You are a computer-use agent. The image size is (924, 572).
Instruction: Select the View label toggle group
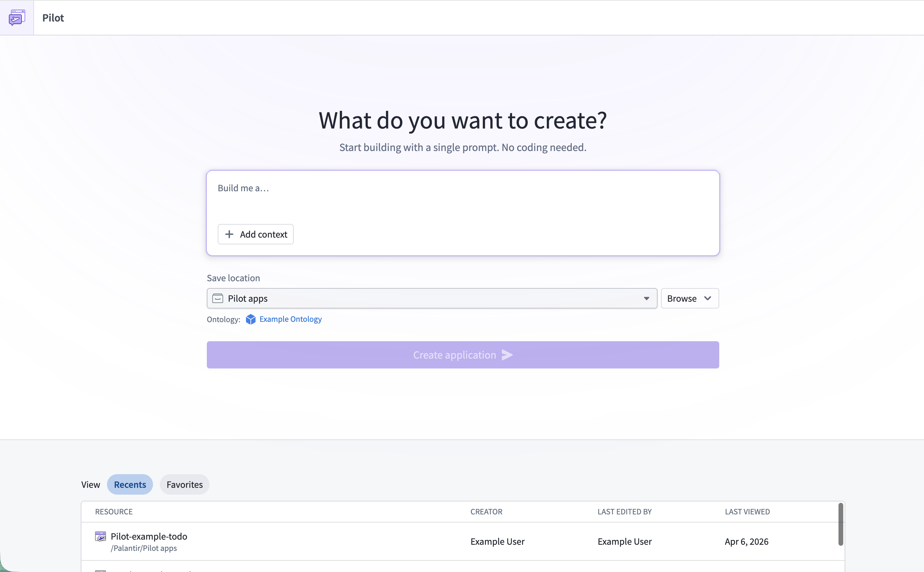[x=91, y=484]
